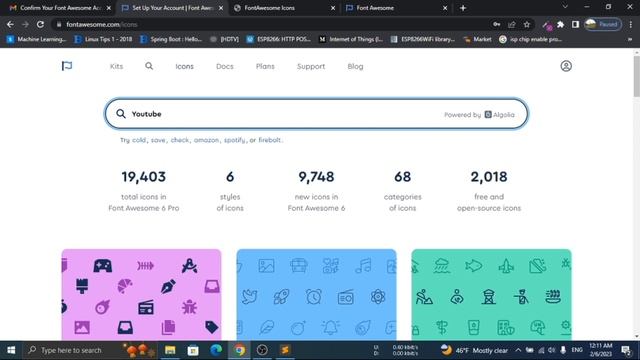Click the radio icon in pink card
Screen dimensions: 640x360
[146, 307]
